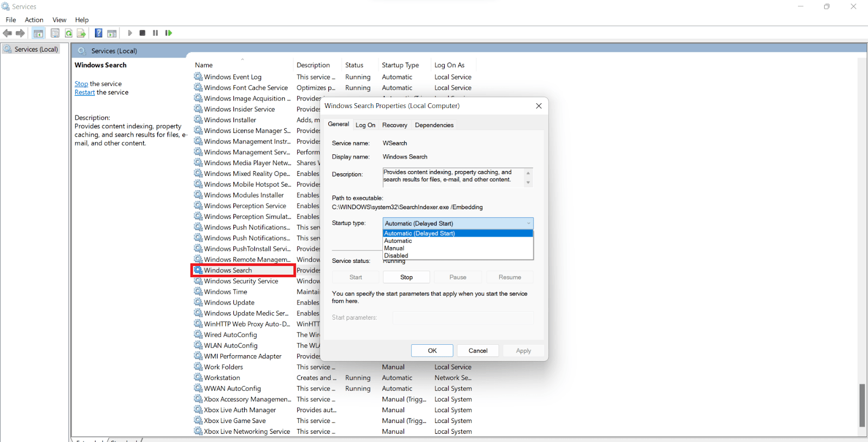Choose Manual from the startup type list
The image size is (868, 442).
(x=458, y=248)
